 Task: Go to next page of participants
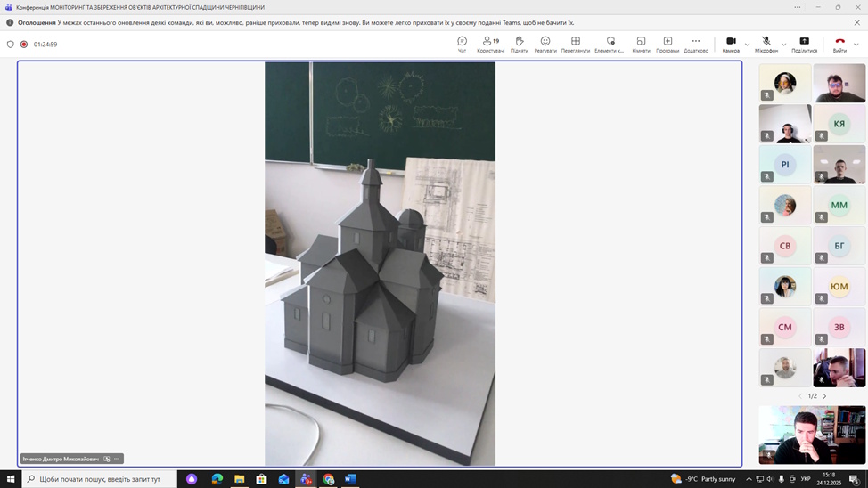pos(824,396)
